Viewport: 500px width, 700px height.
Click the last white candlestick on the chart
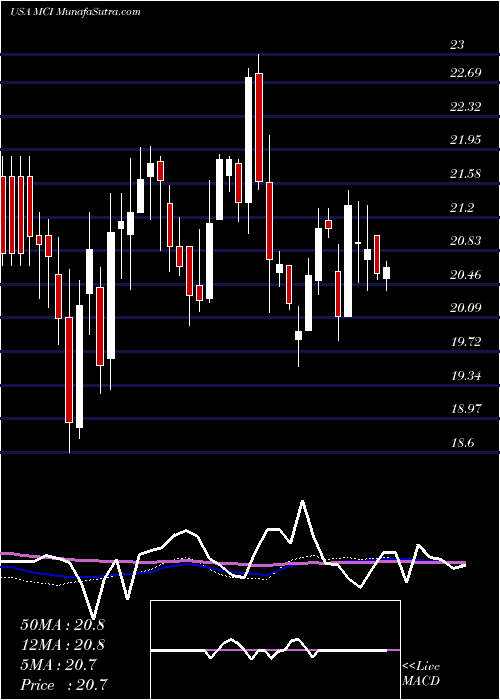[386, 273]
